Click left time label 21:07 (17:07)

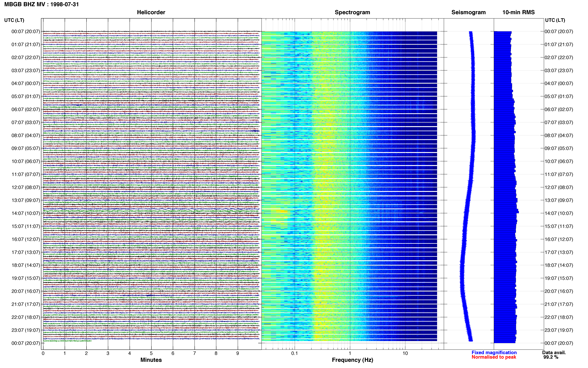pyautogui.click(x=26, y=304)
